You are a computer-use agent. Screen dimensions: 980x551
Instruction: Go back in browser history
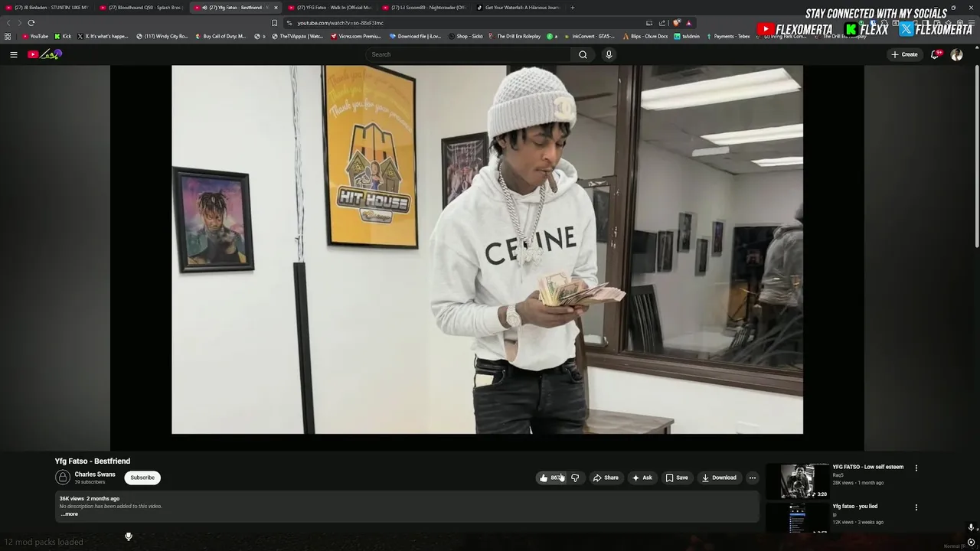pyautogui.click(x=8, y=23)
